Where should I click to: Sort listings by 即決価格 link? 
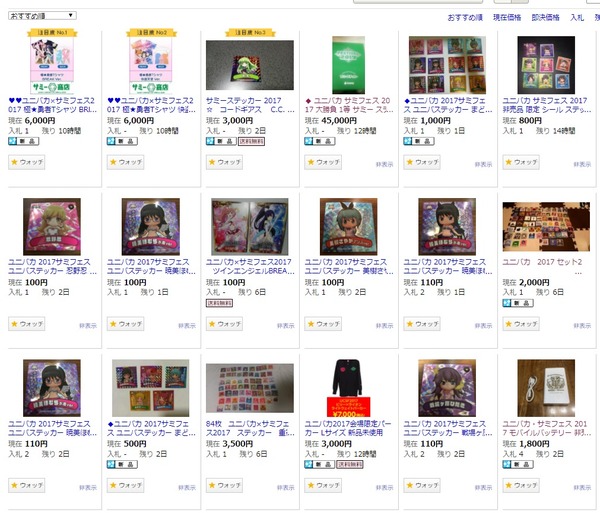click(x=545, y=18)
